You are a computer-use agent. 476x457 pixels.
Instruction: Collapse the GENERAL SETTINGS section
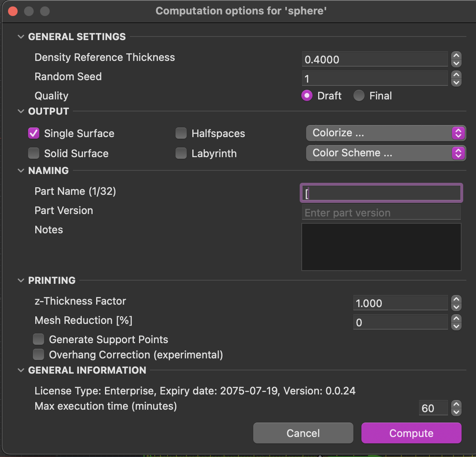tap(21, 37)
